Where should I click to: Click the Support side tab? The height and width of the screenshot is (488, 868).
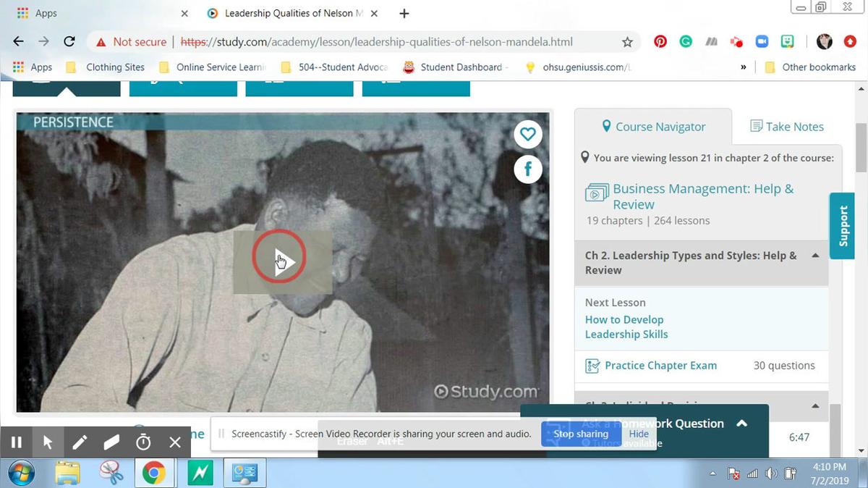[842, 226]
